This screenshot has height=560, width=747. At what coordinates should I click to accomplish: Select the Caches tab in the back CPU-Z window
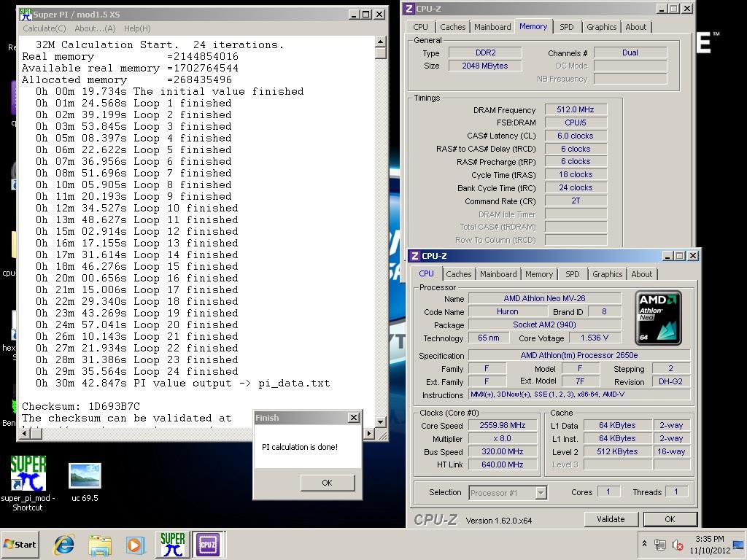[452, 27]
